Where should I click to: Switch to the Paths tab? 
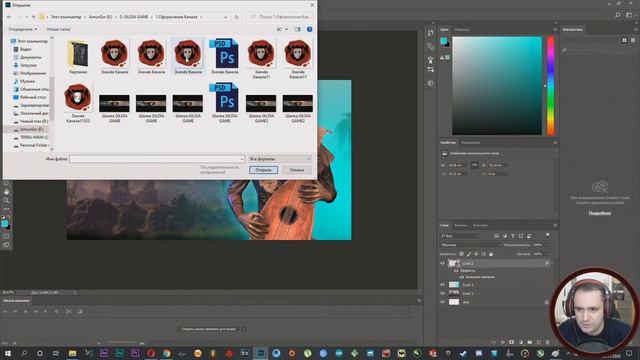[480, 225]
